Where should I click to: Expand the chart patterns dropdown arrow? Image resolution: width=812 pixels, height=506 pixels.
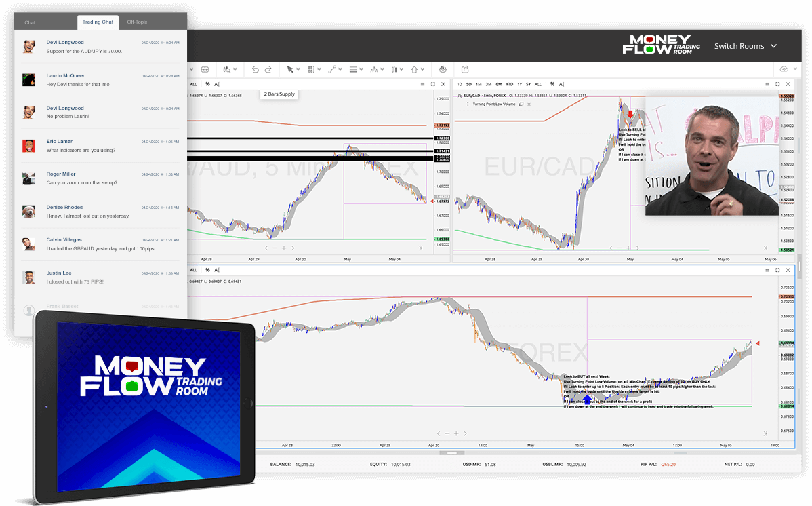[x=382, y=69]
